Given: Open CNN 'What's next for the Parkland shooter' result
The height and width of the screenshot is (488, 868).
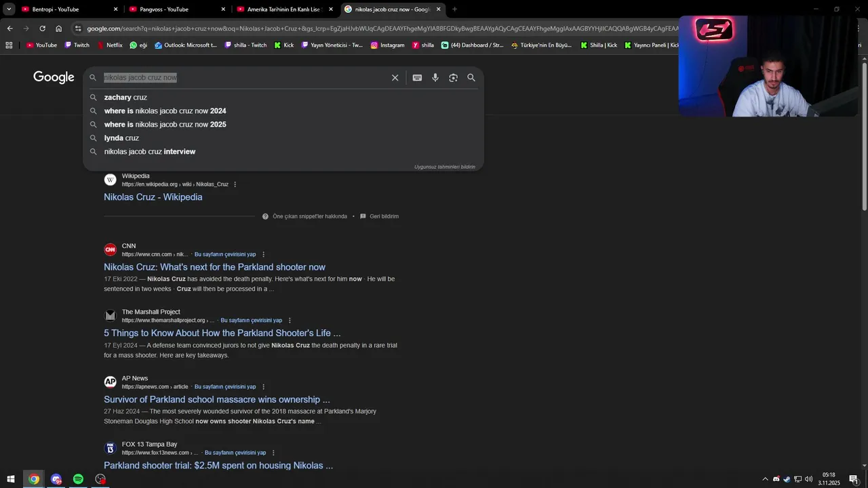Looking at the screenshot, I should click(x=214, y=267).
